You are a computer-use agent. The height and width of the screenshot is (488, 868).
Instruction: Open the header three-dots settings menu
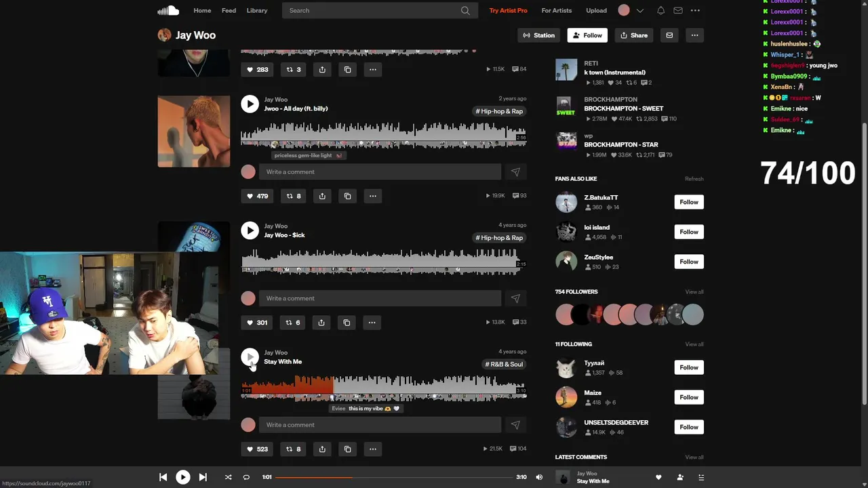tap(695, 10)
